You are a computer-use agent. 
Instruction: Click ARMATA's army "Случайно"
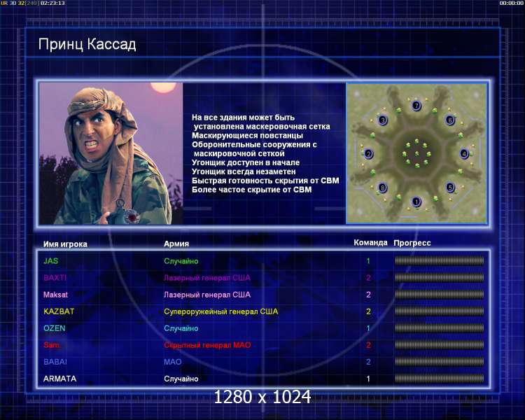point(181,379)
